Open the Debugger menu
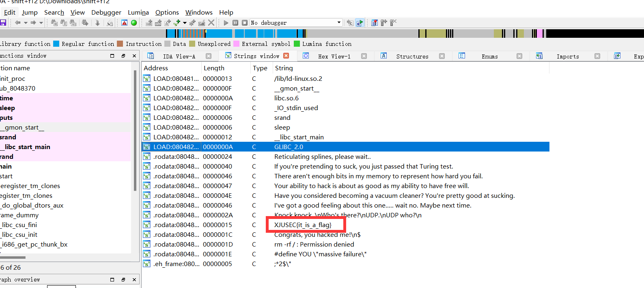 (x=106, y=13)
